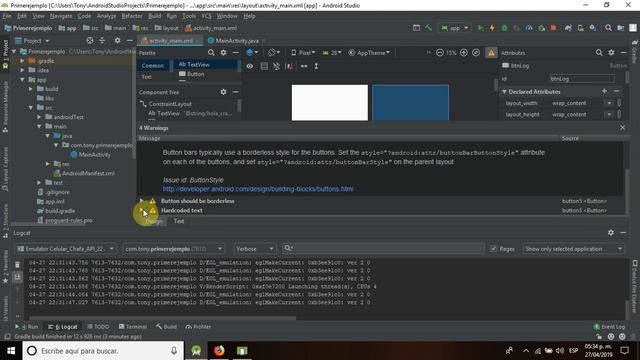Select Common category in Palette
This screenshot has width=640, height=360.
[x=153, y=65]
